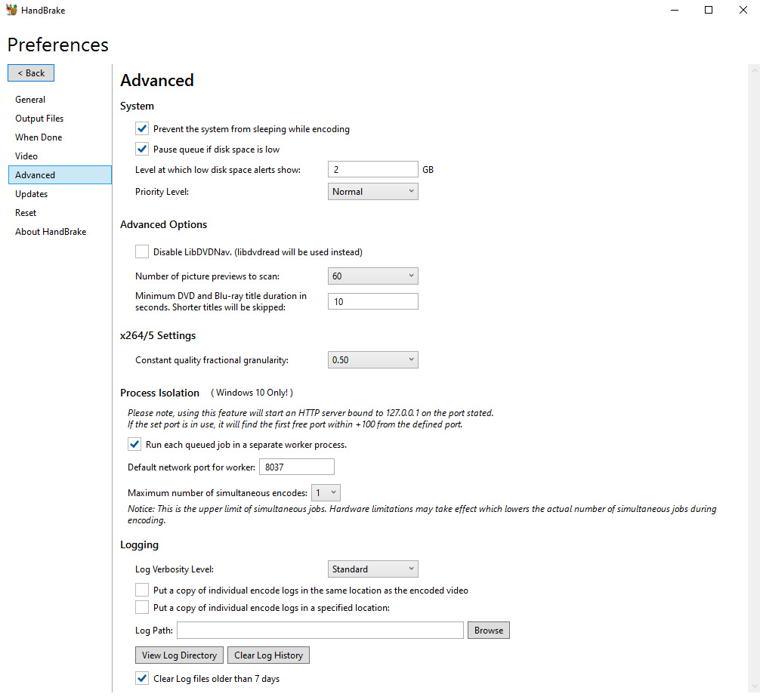760x700 pixels.
Task: Open the Number of picture previews dropdown
Action: pos(372,276)
